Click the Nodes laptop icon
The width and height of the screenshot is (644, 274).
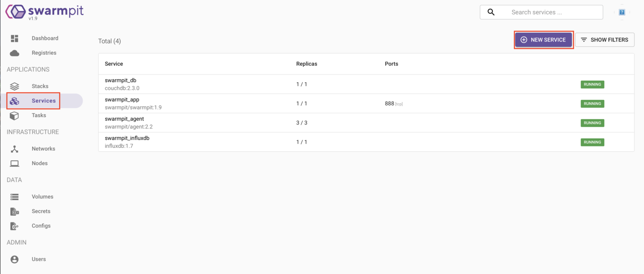15,163
